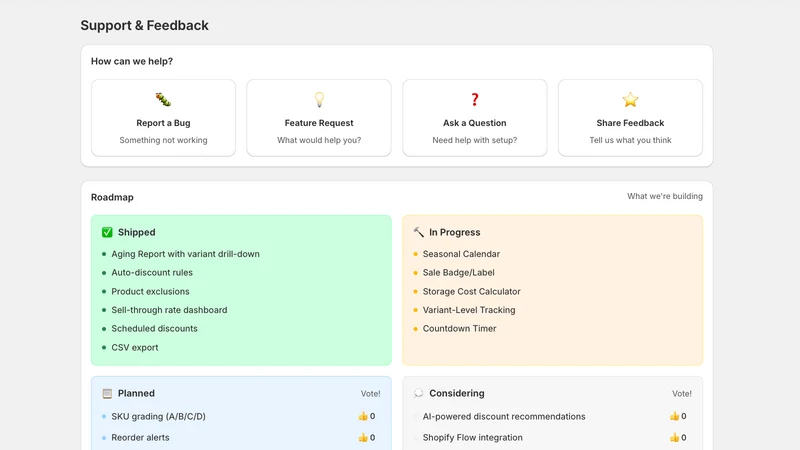Click the lightbulb icon on Feature Request
Image resolution: width=800 pixels, height=450 pixels.
319,99
